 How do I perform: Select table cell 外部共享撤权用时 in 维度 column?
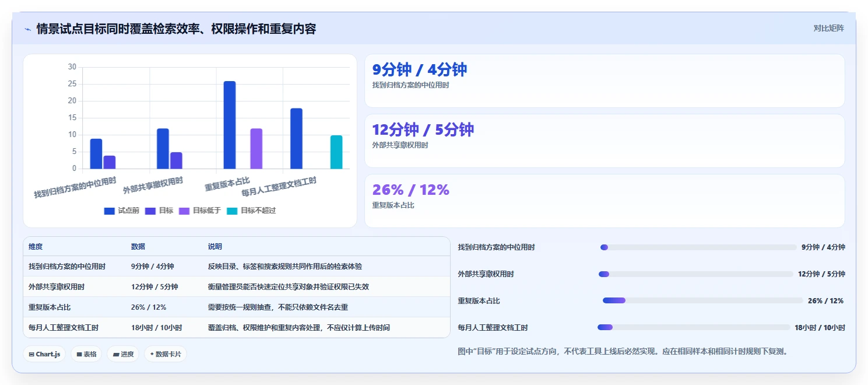pyautogui.click(x=57, y=287)
